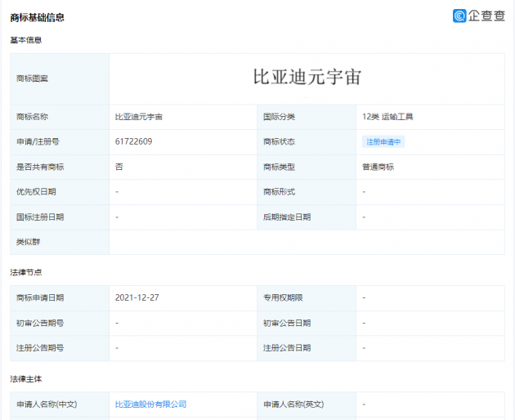
Task: Click the 后期指定日期 label cell
Action: pyautogui.click(x=307, y=217)
